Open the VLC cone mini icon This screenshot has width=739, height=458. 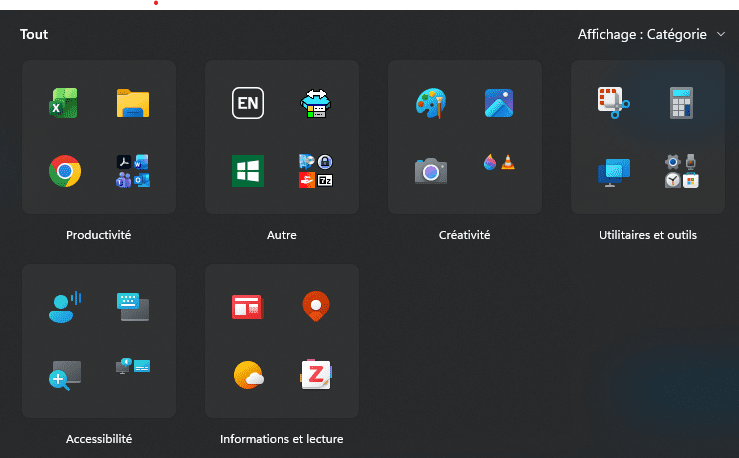pos(508,162)
